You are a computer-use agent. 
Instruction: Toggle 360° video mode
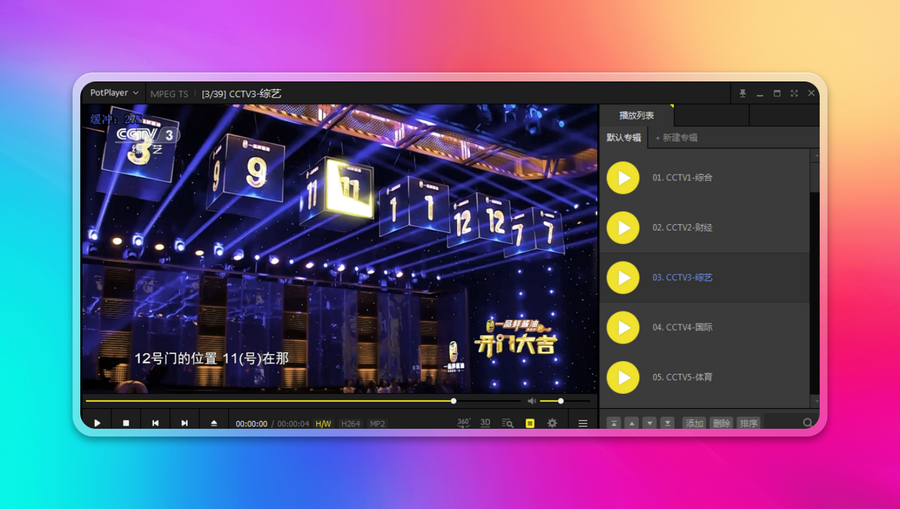point(464,423)
